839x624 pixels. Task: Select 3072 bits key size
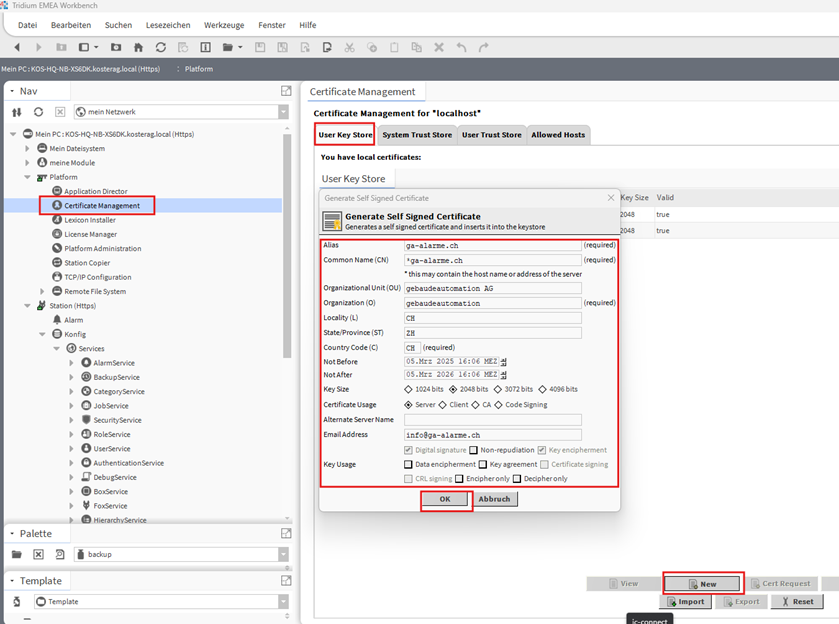coord(498,389)
